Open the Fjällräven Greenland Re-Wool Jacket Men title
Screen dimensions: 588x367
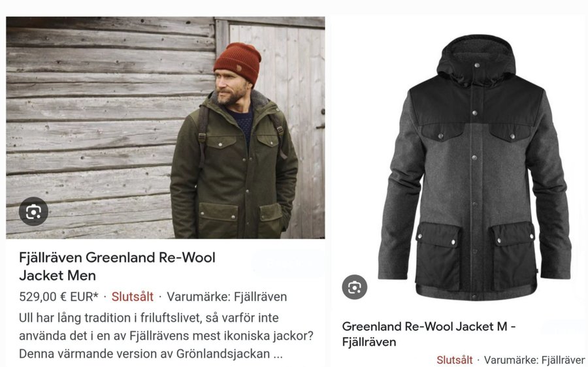(118, 266)
